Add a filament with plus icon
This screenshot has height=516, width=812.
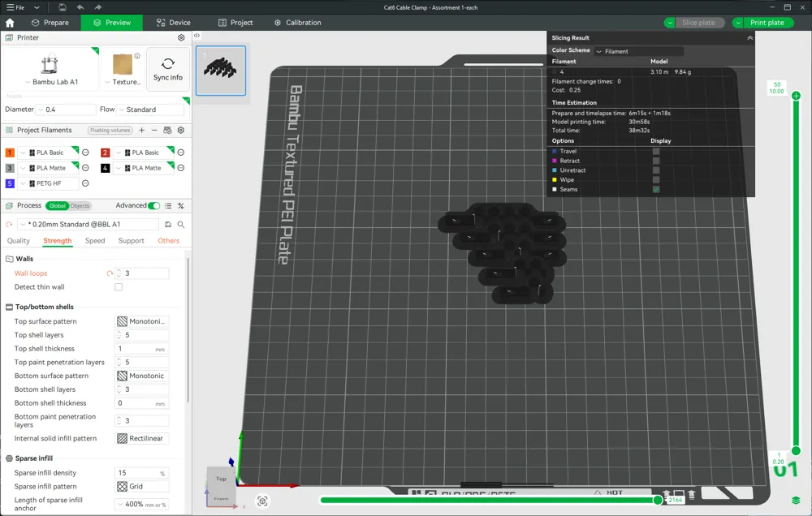pyautogui.click(x=142, y=131)
